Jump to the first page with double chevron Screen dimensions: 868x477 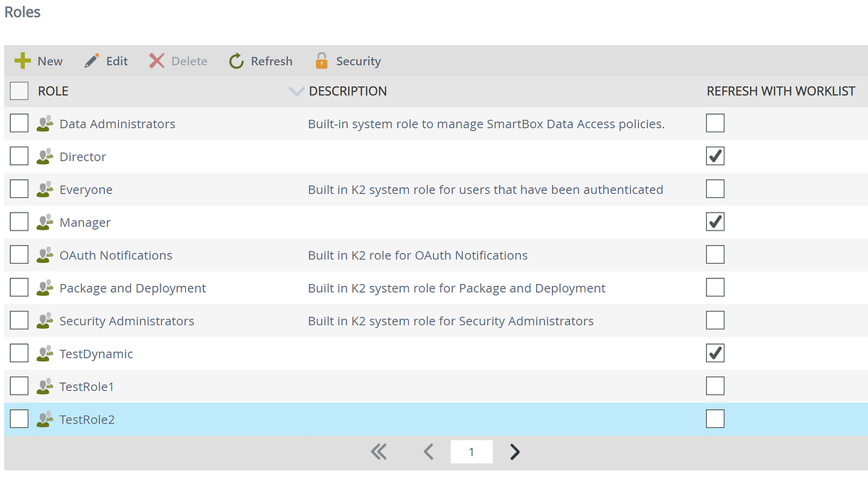(379, 451)
